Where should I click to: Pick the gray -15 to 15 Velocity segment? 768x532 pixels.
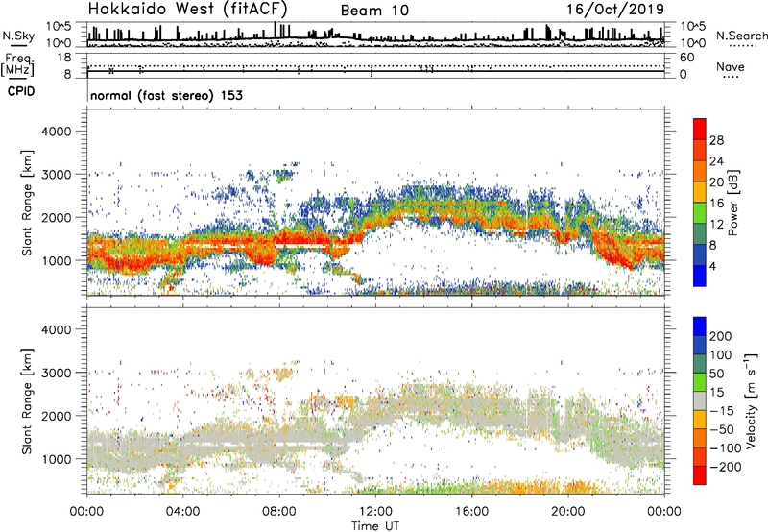700,400
